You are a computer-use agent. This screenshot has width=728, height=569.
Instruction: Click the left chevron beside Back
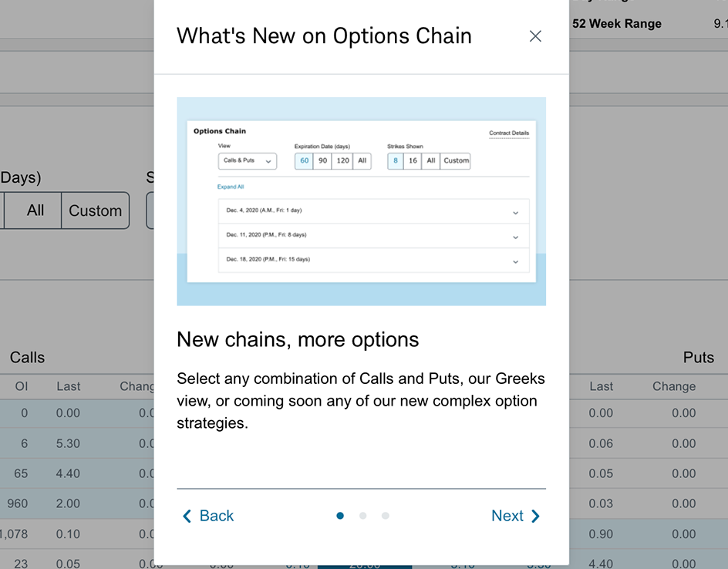pyautogui.click(x=187, y=516)
